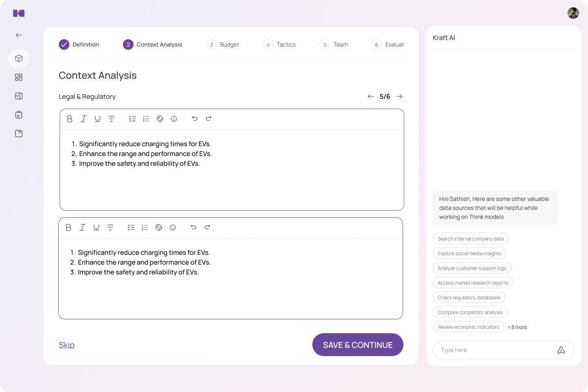Viewport: 588px width, 392px height.
Task: Redo the change in the second editor
Action: [x=207, y=227]
